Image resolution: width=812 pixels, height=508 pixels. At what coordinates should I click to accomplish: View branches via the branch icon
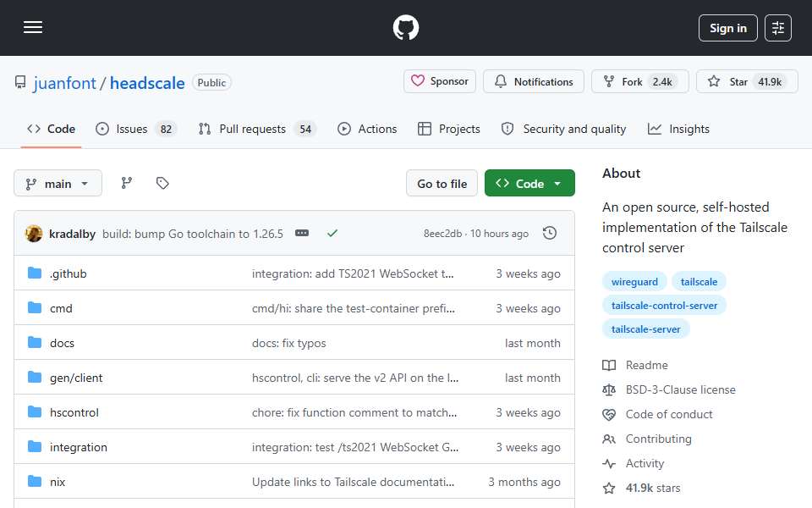click(126, 183)
